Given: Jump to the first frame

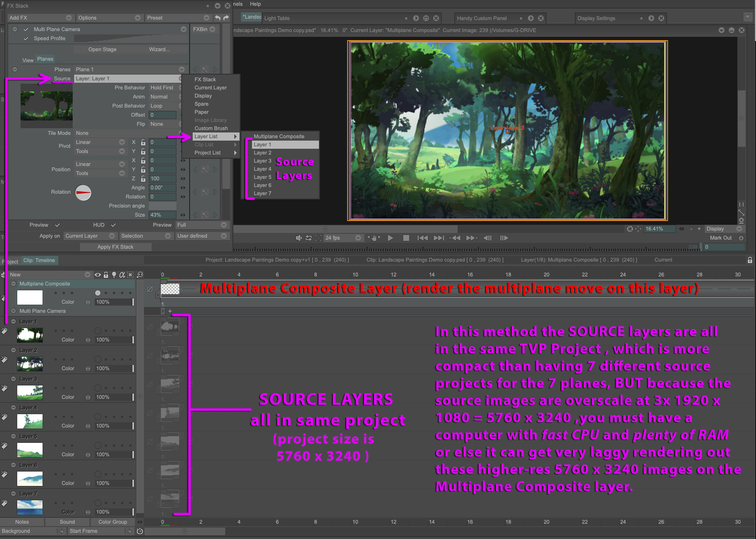Looking at the screenshot, I should point(423,238).
